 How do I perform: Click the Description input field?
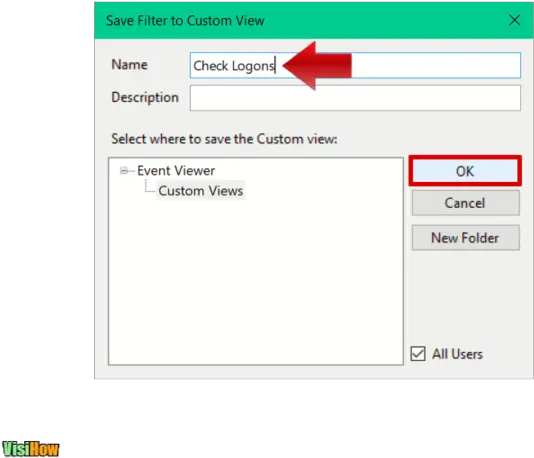(x=355, y=98)
